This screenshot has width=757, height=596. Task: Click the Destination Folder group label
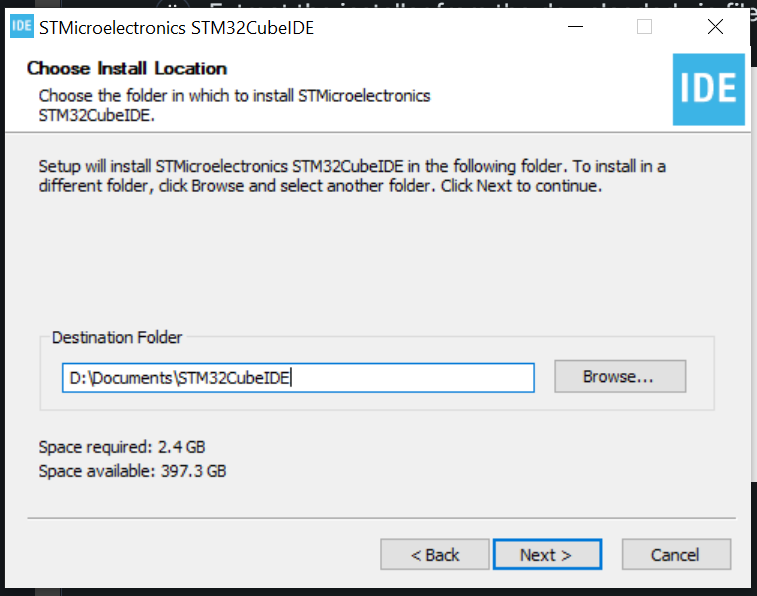117,337
